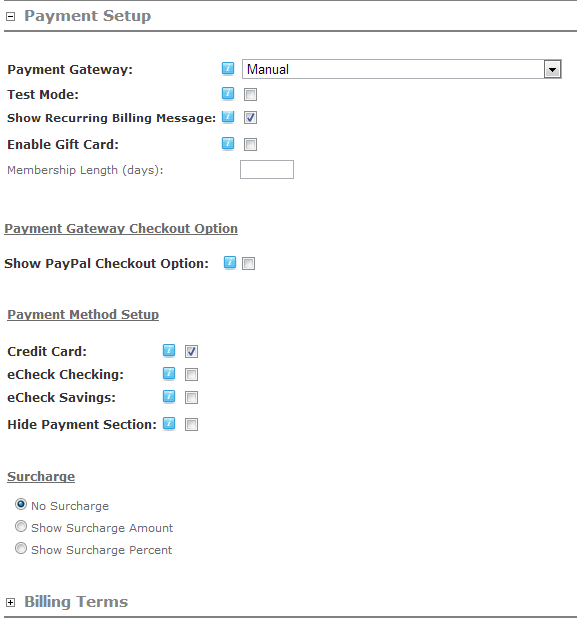Viewport: 577px width, 625px height.
Task: Uncheck Show Recurring Billing Message
Action: click(x=251, y=118)
